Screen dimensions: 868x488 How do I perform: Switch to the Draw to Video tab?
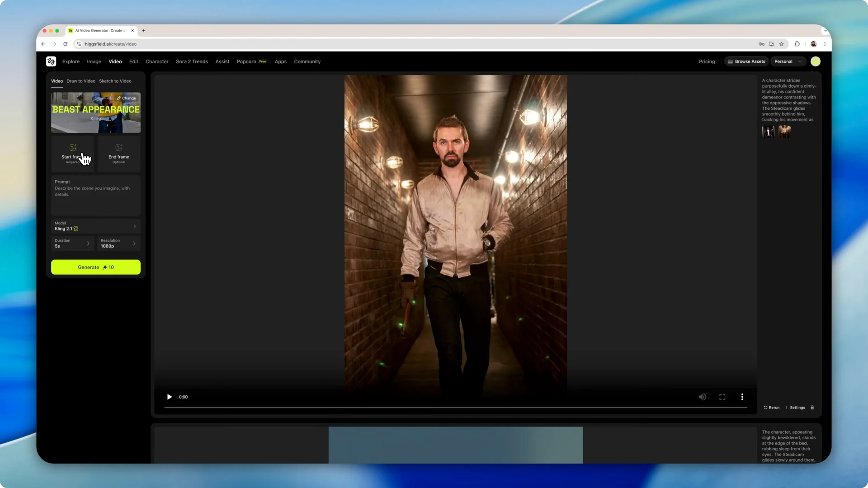coord(80,81)
